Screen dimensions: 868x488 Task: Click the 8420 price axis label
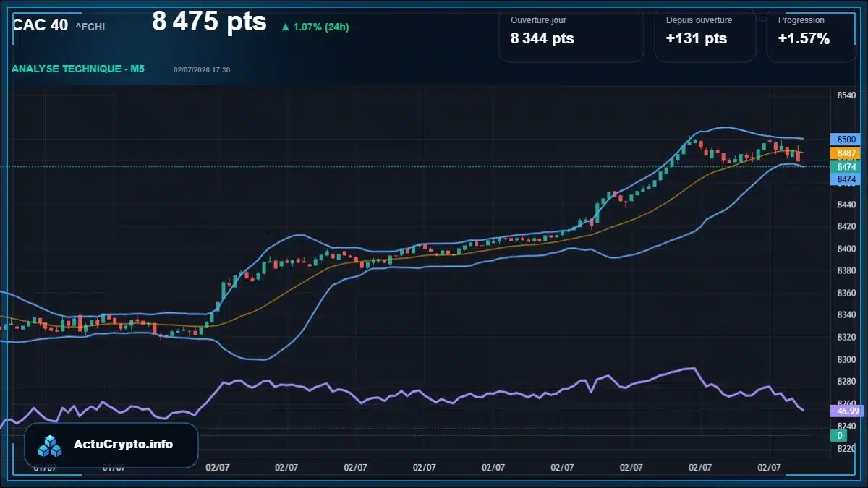tap(846, 226)
